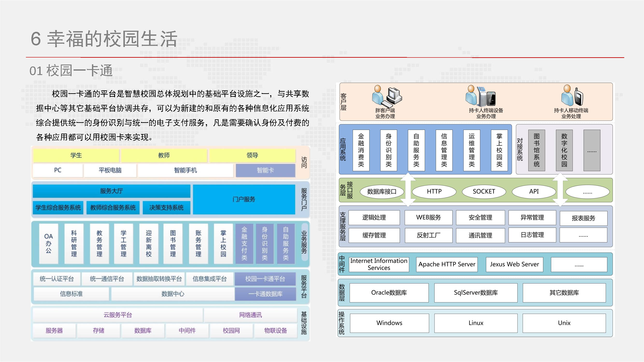
Task: Open the SOCKET interface entry
Action: [484, 192]
